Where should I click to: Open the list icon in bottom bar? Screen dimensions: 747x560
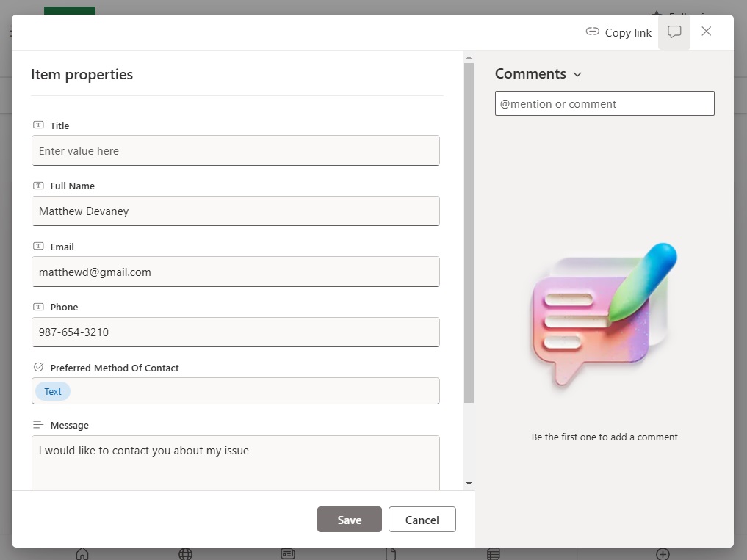point(494,554)
